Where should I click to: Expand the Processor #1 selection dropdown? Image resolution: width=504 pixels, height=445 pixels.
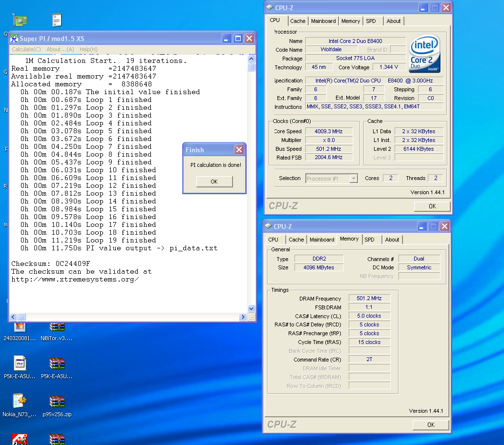click(x=354, y=179)
